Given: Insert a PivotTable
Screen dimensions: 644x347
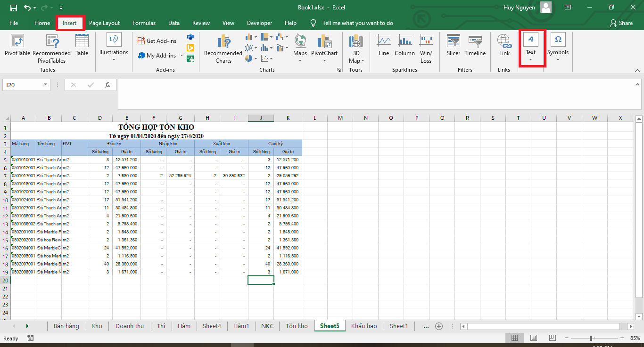Looking at the screenshot, I should click(17, 47).
